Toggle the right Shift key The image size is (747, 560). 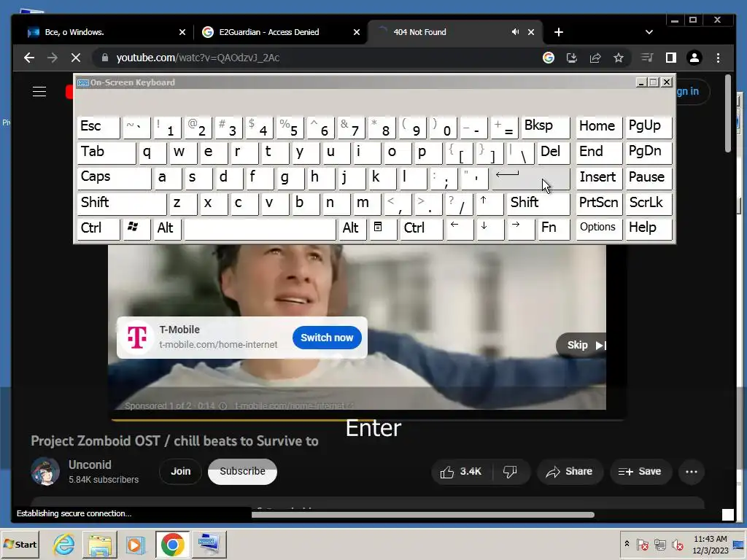tap(538, 203)
